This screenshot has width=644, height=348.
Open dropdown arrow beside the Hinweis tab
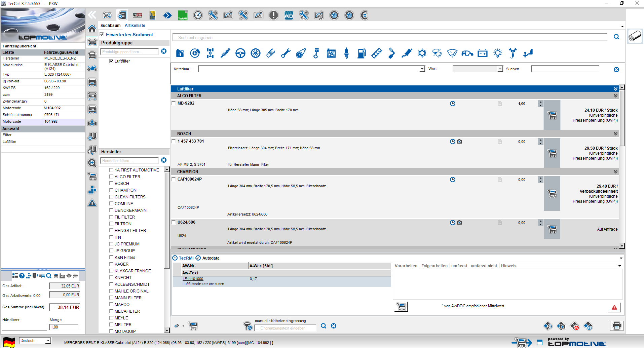[x=619, y=266]
